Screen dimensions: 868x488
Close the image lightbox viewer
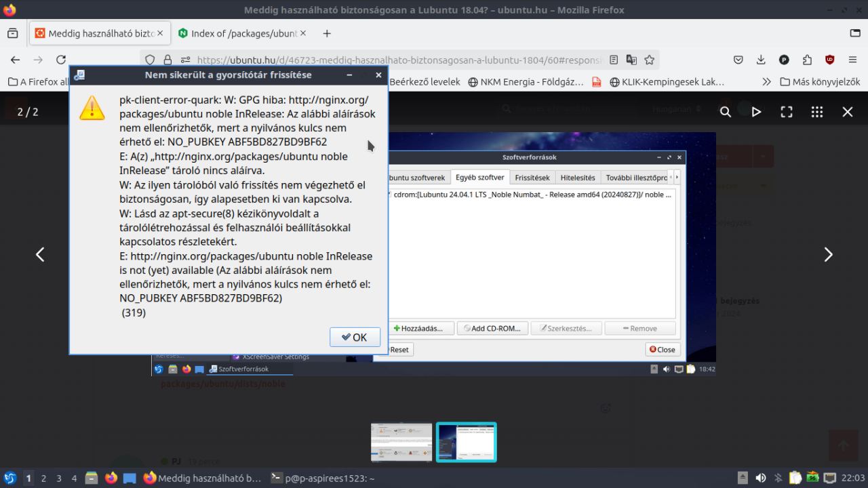point(848,112)
